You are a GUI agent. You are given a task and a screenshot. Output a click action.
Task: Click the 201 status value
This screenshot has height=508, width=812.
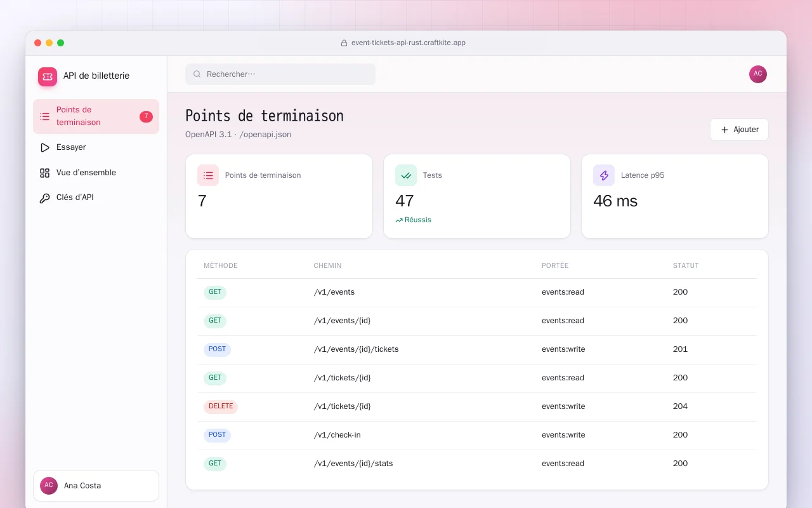(x=680, y=349)
